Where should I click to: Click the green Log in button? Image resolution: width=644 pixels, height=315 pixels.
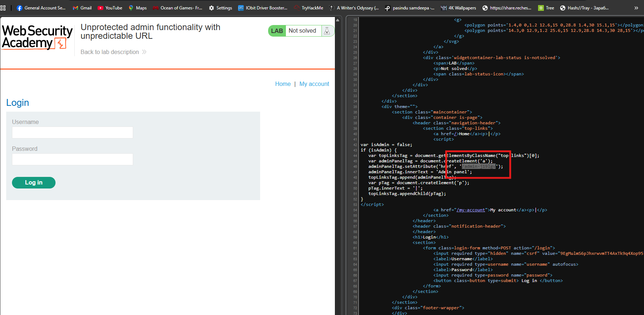pos(34,183)
